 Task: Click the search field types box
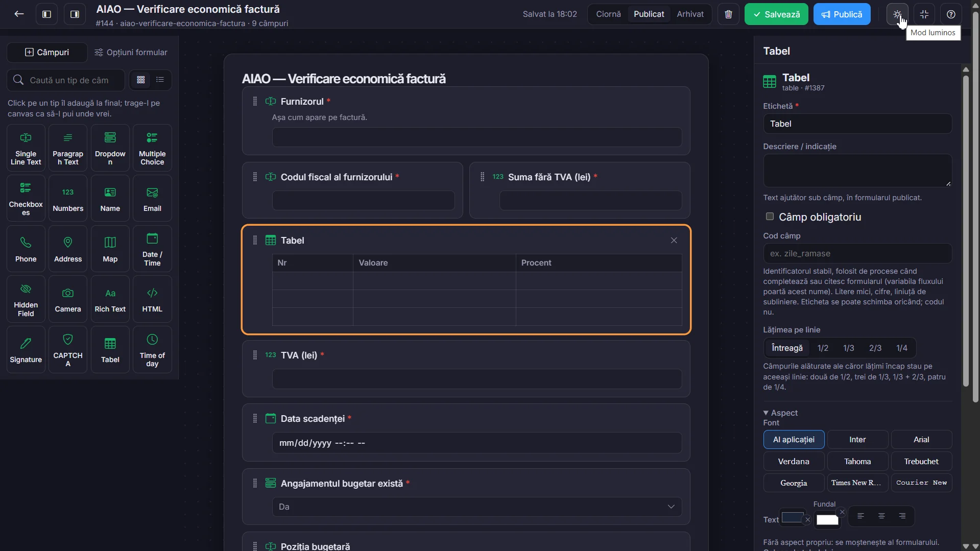pos(66,80)
